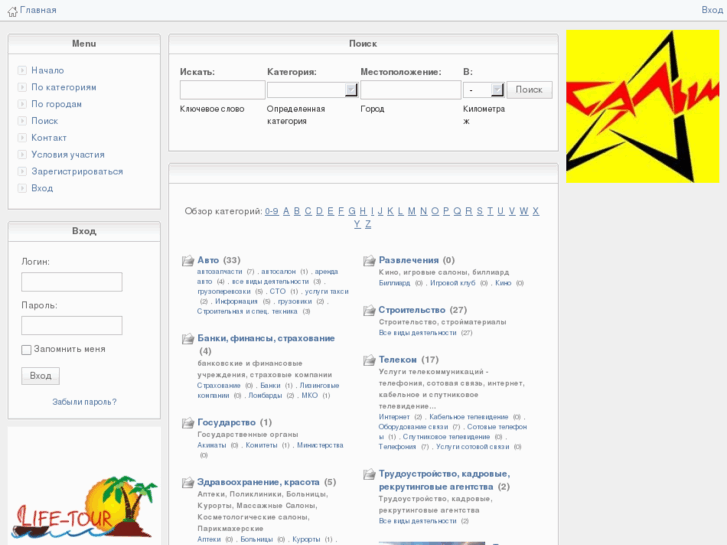Open the Ломбарды subcategory

pyautogui.click(x=265, y=396)
